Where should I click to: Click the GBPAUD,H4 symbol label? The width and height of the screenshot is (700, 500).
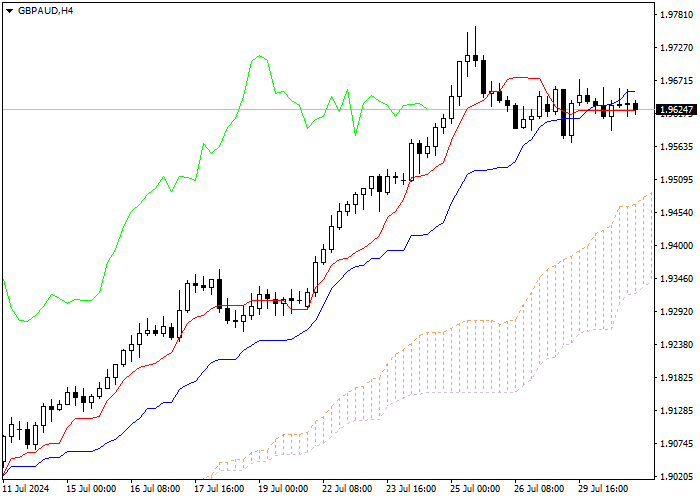(46, 11)
